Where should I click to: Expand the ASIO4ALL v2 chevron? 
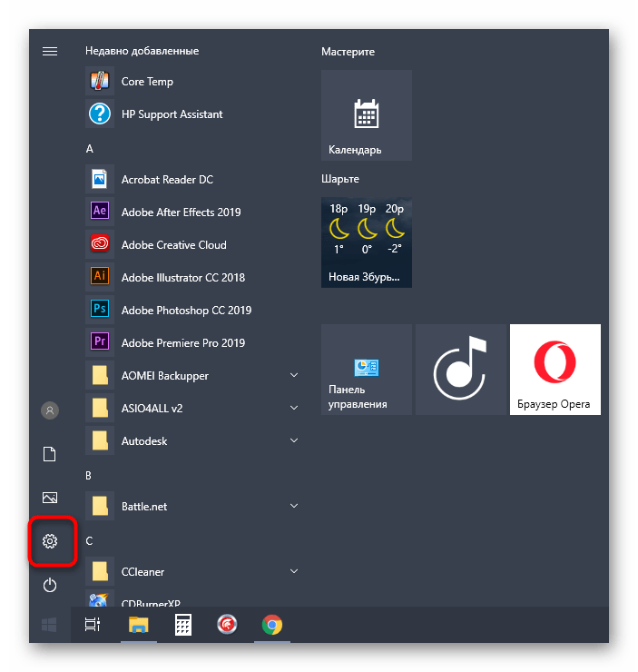click(x=294, y=408)
